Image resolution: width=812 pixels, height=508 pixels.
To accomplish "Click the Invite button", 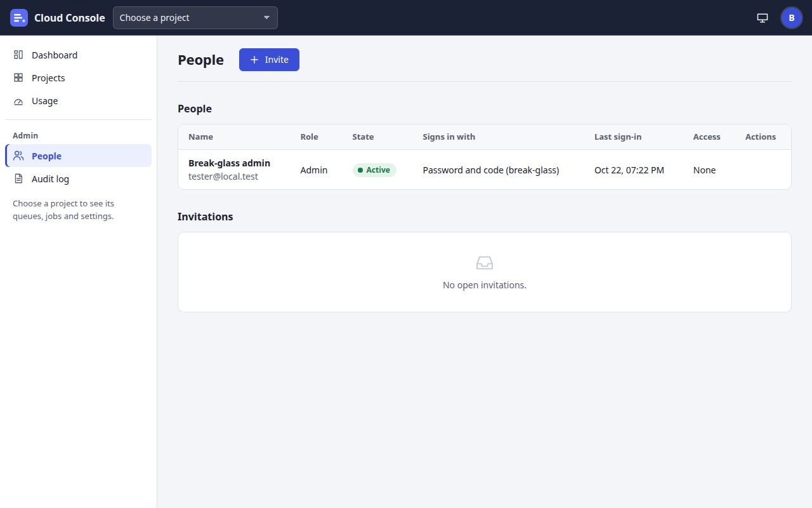I will (x=269, y=60).
